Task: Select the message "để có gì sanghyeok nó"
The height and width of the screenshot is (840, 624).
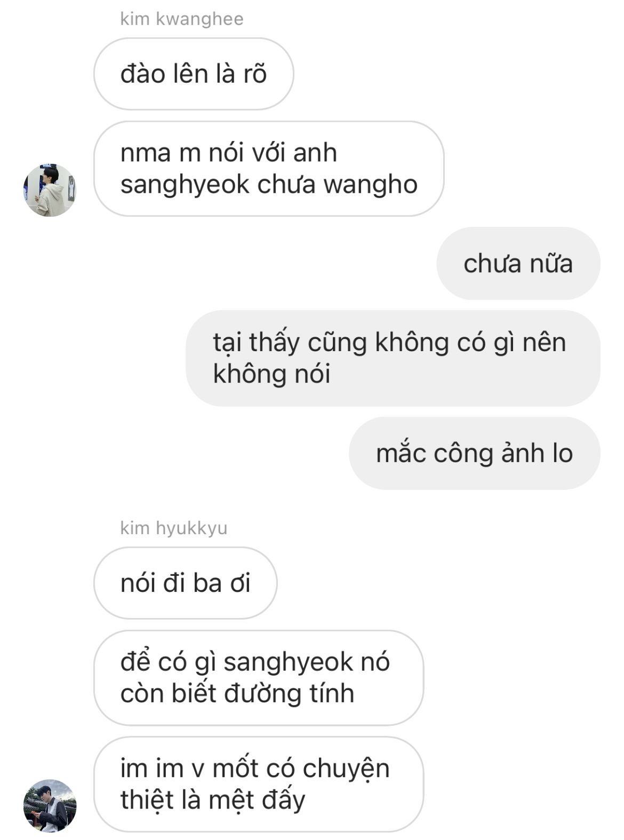Action: (259, 678)
